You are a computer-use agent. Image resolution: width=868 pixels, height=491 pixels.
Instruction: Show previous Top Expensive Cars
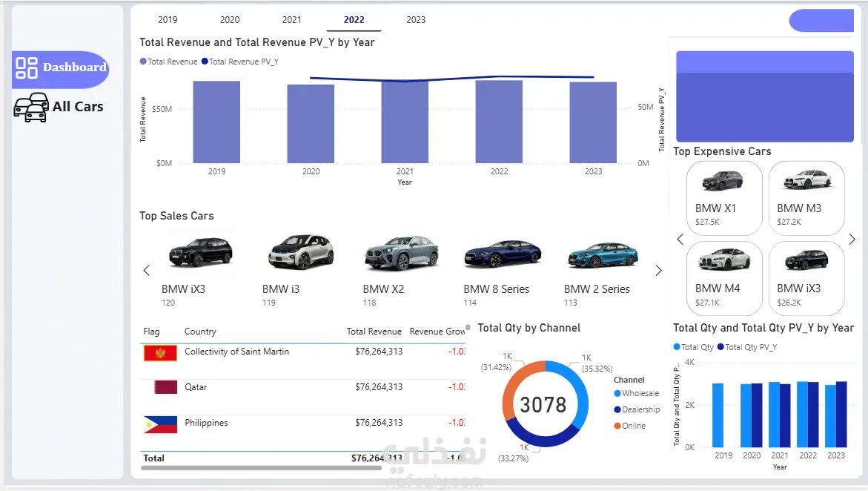680,240
